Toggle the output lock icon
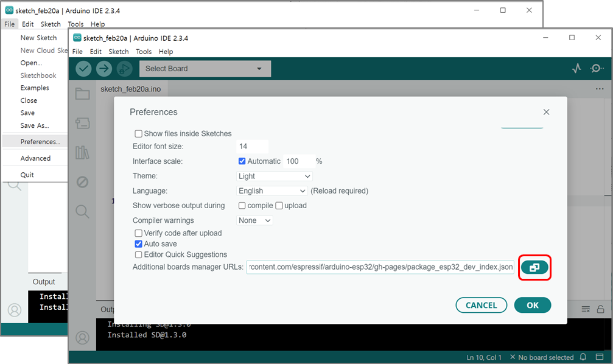The image size is (613, 364). click(x=600, y=309)
